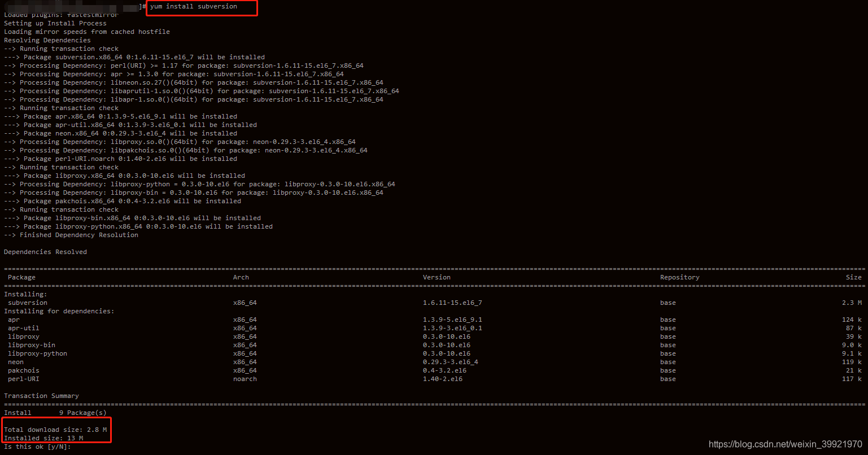
Task: Click version '0.4-3.2.el6' of pakchois
Action: (x=444, y=370)
